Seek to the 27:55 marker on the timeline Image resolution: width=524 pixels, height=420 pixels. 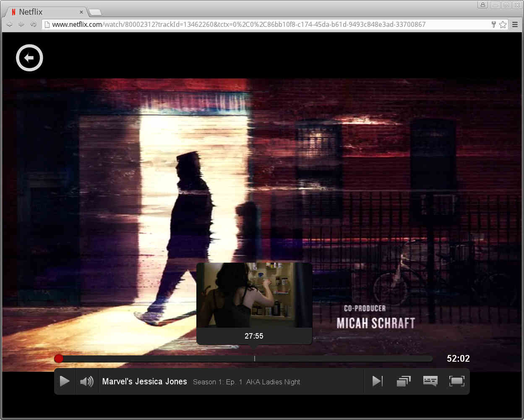click(254, 358)
